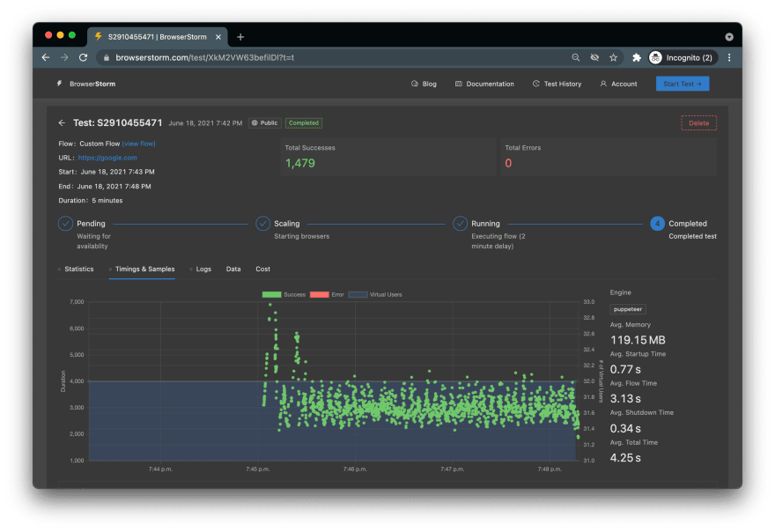Image resolution: width=775 pixels, height=532 pixels.
Task: Open the Documentation nav link
Action: 484,84
